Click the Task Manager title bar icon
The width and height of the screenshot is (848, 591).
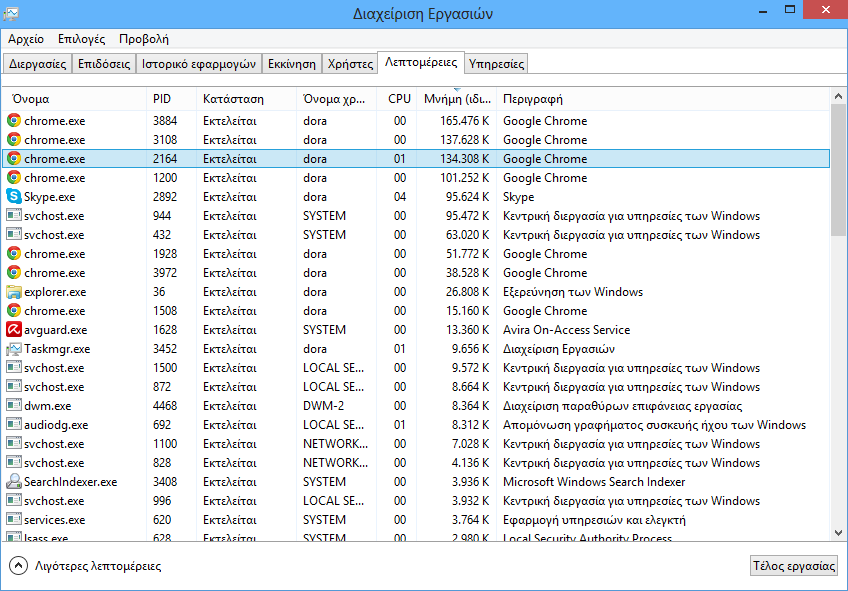(x=11, y=14)
